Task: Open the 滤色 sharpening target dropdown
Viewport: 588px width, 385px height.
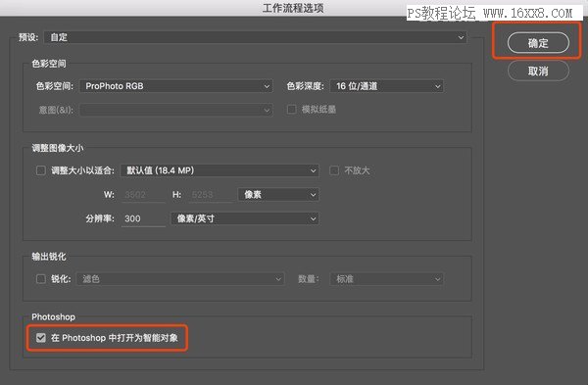Action: click(x=180, y=279)
